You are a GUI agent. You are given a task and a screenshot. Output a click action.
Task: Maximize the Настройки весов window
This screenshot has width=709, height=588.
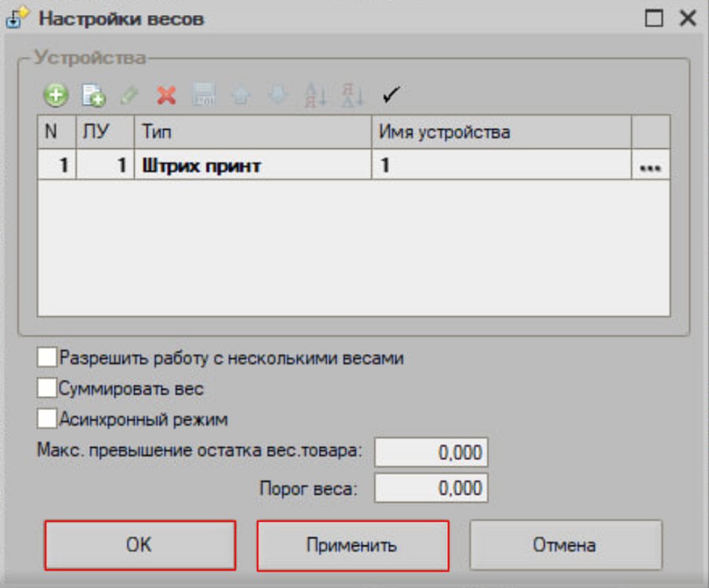[653, 19]
